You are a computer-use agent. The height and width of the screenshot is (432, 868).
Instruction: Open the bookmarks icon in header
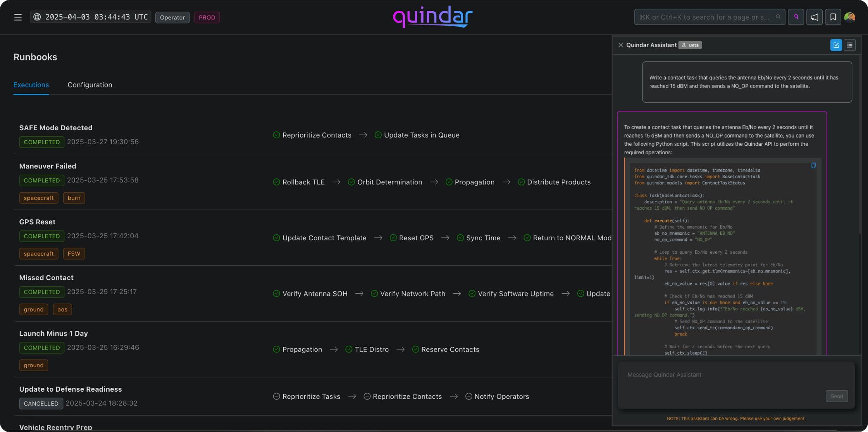(833, 17)
